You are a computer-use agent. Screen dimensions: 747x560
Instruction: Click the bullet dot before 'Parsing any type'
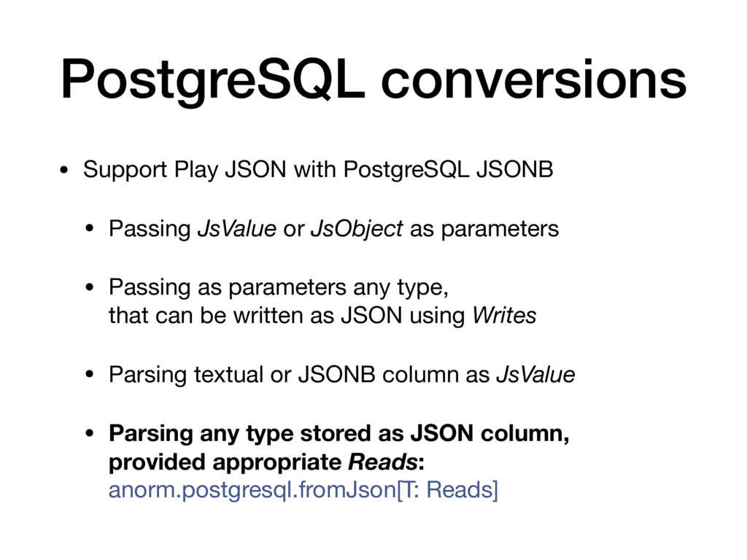tap(90, 434)
